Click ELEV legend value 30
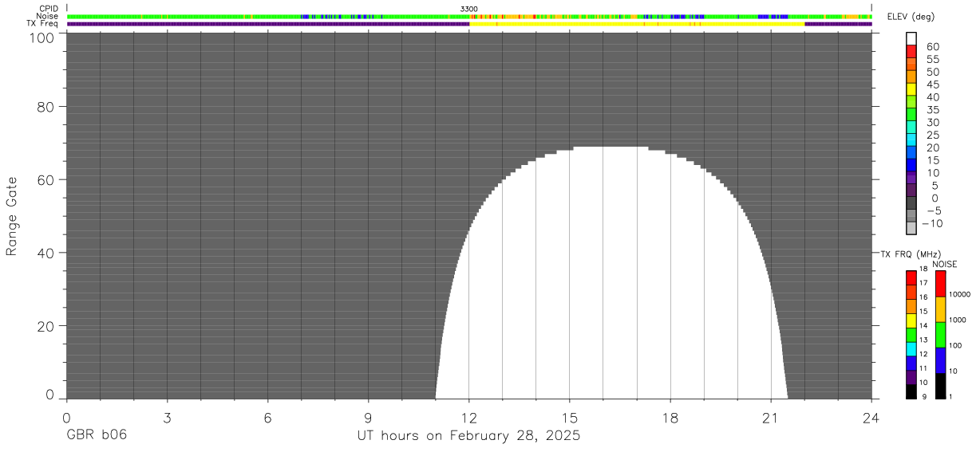The width and height of the screenshot is (980, 452). click(x=932, y=123)
